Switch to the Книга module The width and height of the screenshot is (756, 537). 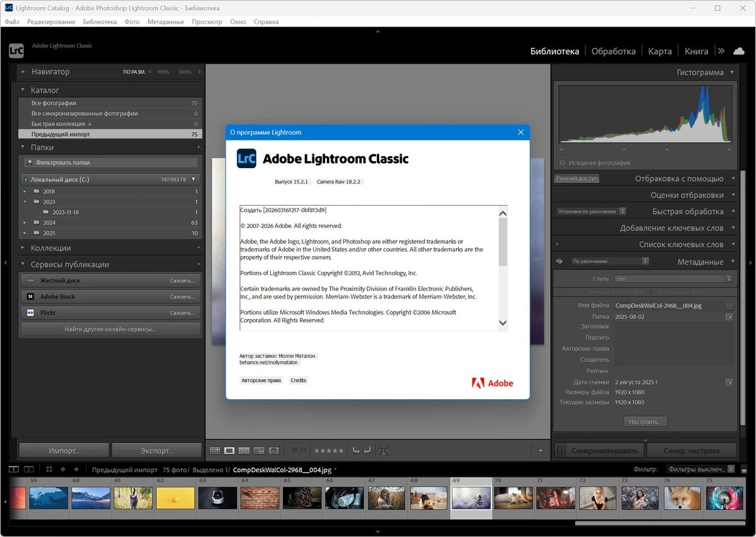[696, 51]
